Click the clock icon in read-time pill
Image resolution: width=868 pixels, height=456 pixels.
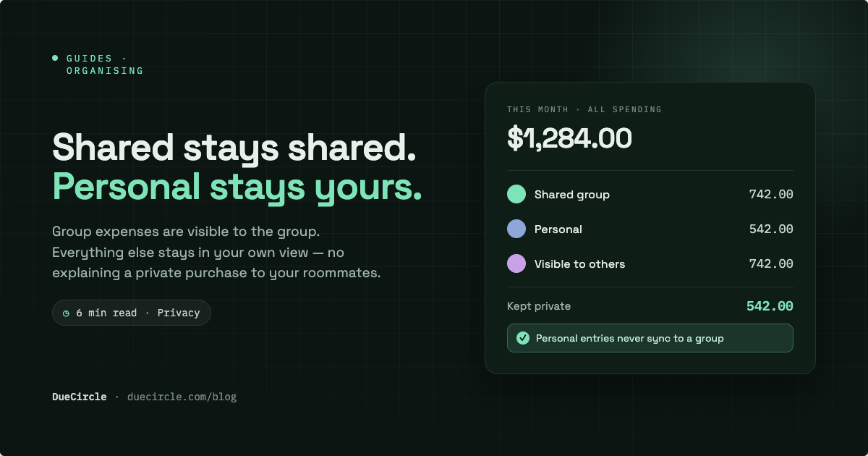66,313
